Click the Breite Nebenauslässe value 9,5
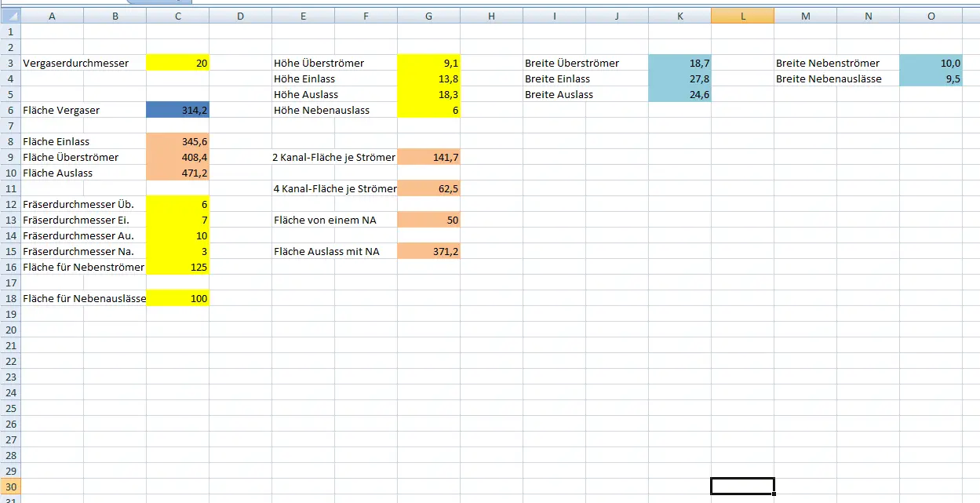 click(x=931, y=78)
